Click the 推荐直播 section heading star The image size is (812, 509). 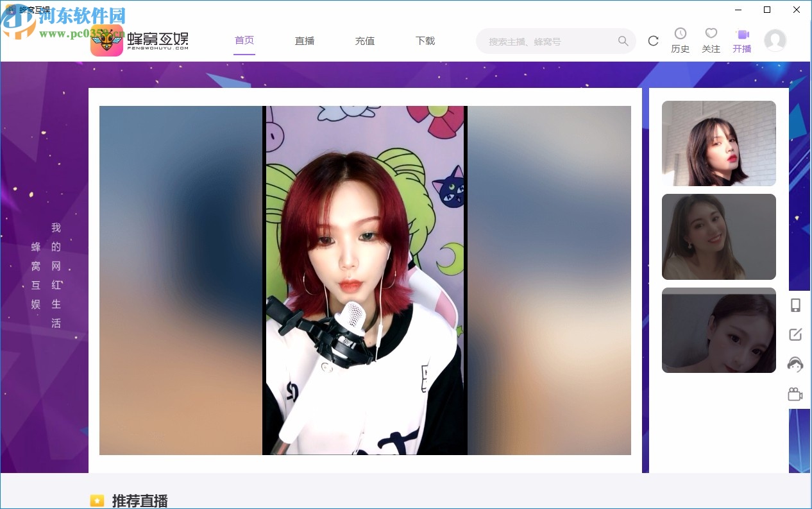[x=97, y=501]
